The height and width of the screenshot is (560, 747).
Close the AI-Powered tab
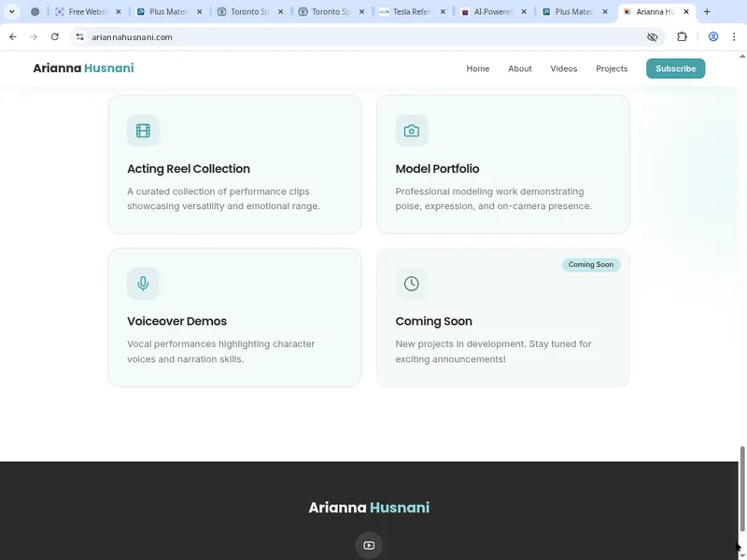pos(524,12)
